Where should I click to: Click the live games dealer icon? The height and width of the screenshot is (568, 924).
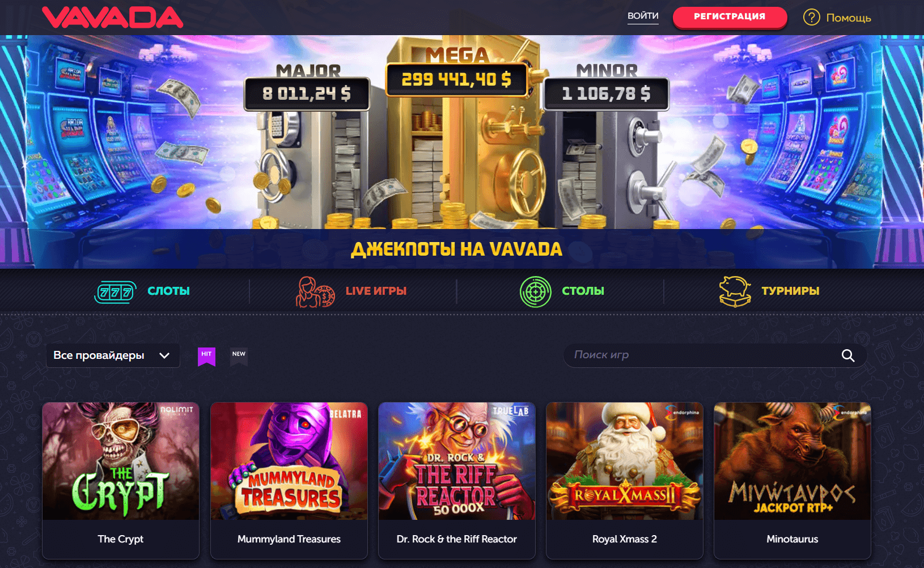tap(315, 292)
